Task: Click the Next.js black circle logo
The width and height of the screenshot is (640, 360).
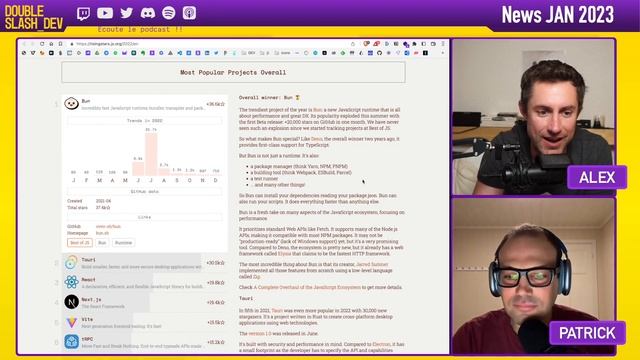Action: 71,302
